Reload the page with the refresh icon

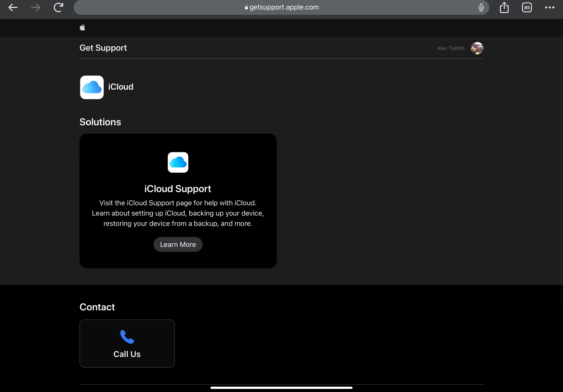pyautogui.click(x=58, y=7)
